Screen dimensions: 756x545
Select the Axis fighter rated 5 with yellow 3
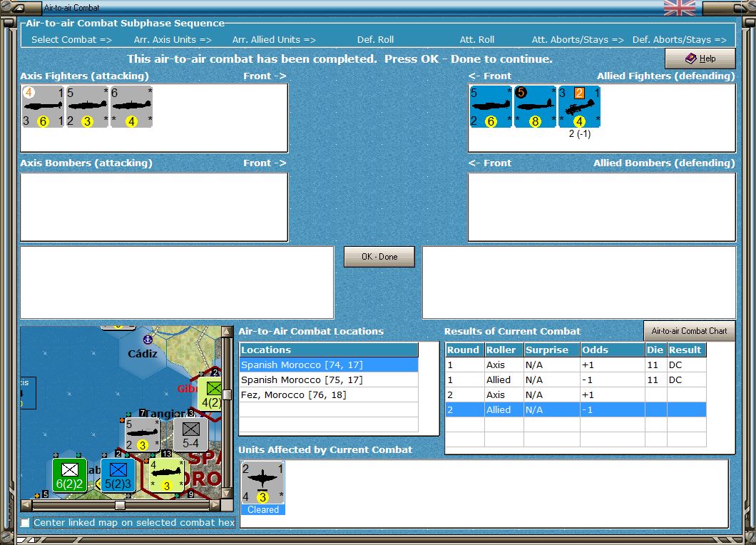pos(87,106)
